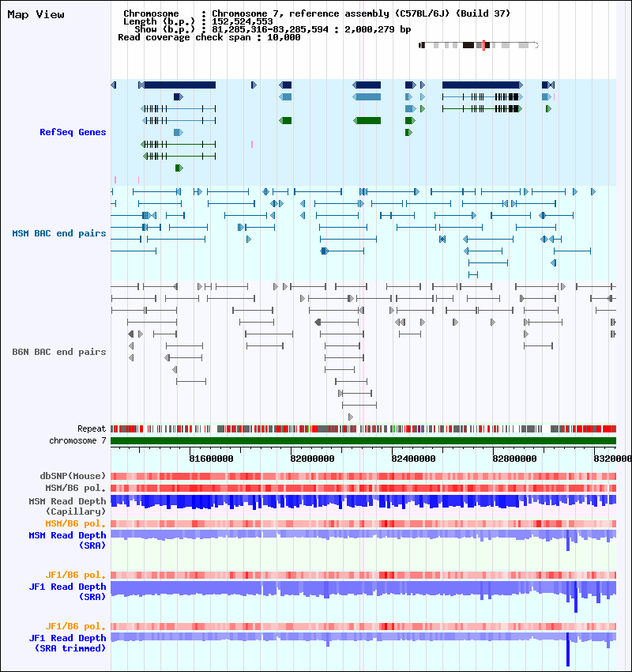Image resolution: width=632 pixels, height=672 pixels.
Task: Click the Map View heading
Action: coord(36,14)
